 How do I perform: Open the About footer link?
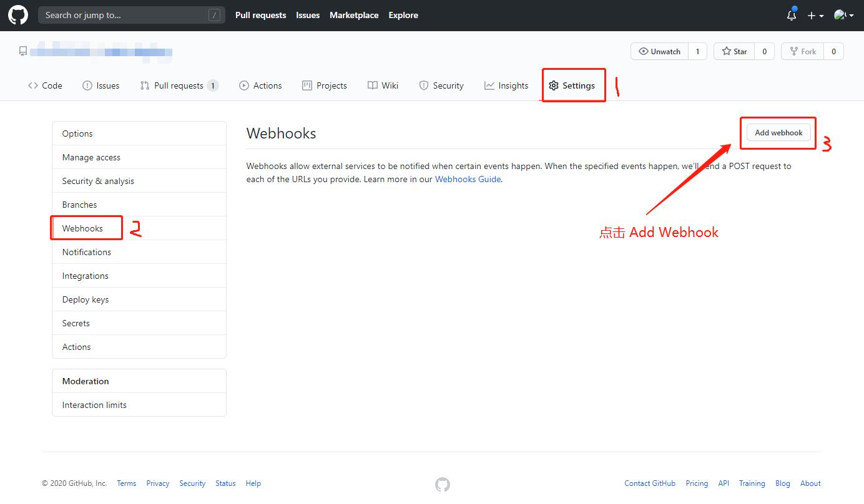[x=810, y=483]
